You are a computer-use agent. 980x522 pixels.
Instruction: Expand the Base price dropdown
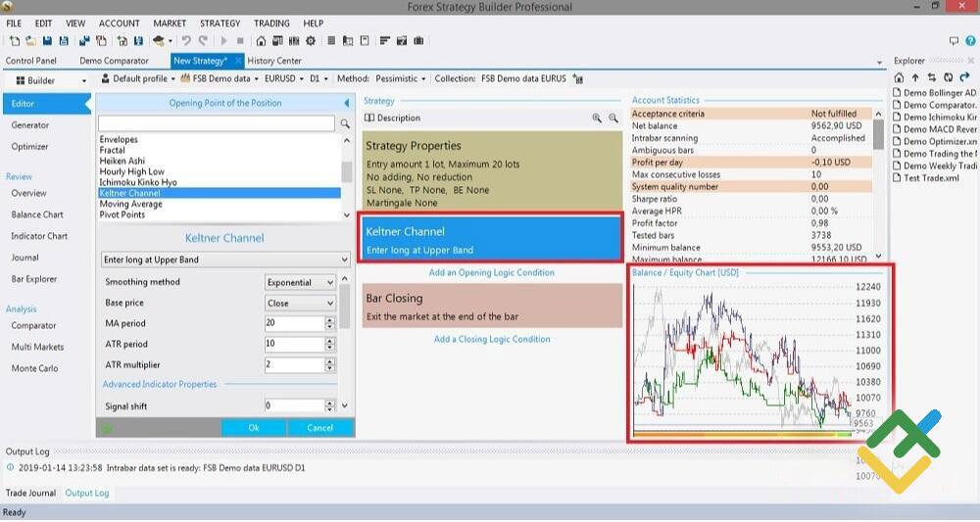click(x=301, y=304)
